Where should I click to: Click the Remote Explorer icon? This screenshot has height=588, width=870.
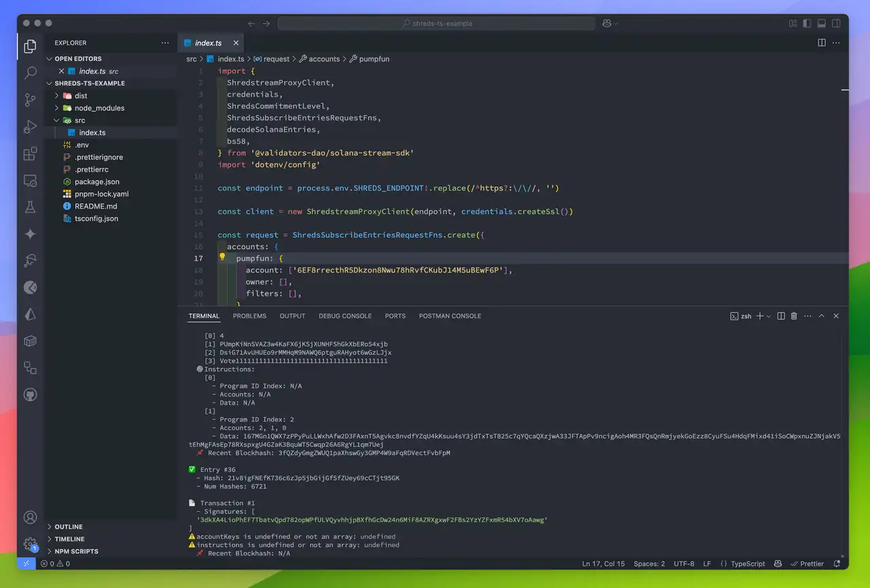click(30, 181)
